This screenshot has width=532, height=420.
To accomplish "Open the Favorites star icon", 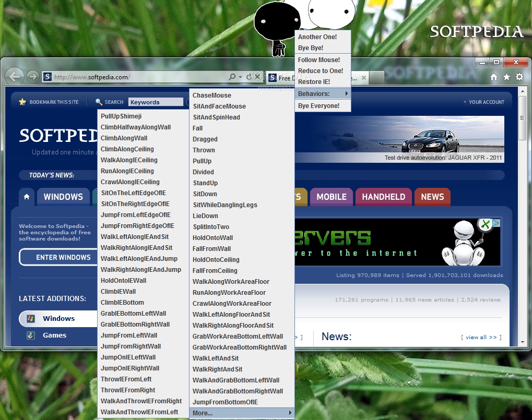I will 506,77.
